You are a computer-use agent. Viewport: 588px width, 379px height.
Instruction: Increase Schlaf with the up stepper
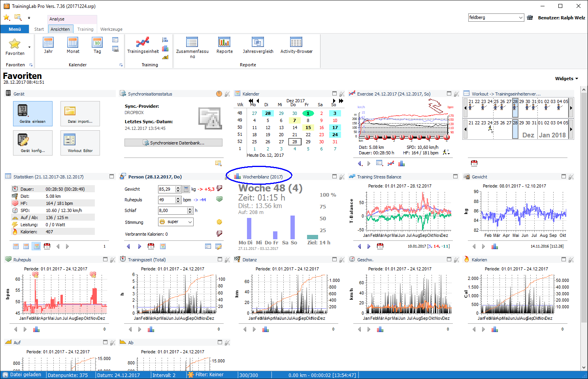point(190,209)
